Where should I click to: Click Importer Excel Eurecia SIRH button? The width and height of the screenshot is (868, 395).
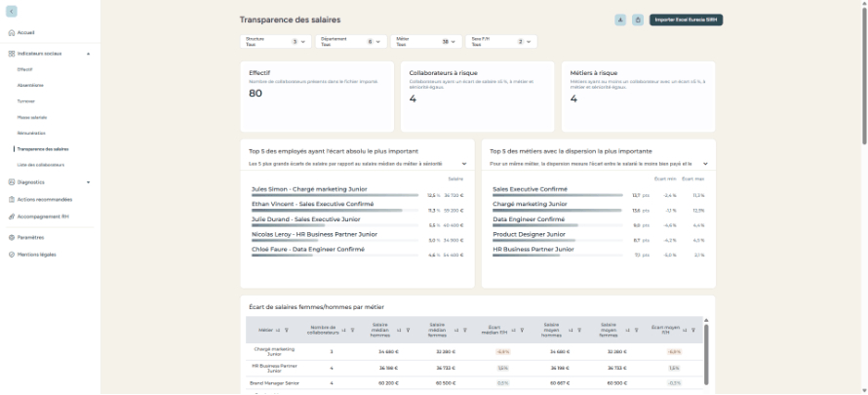686,20
